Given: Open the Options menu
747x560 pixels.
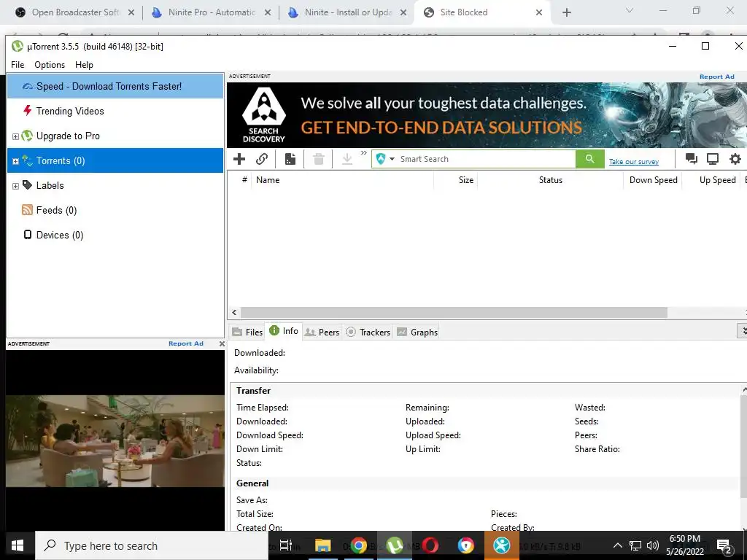Looking at the screenshot, I should click(50, 65).
